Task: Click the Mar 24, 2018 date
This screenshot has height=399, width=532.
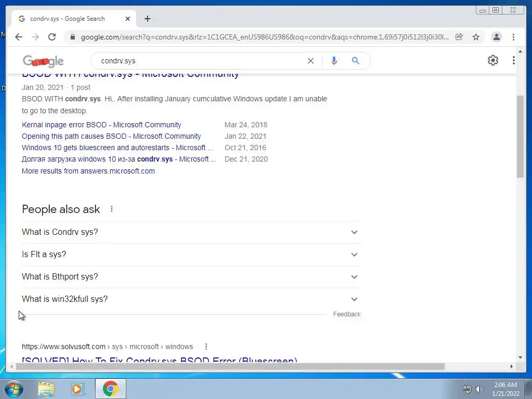Action: 246,125
